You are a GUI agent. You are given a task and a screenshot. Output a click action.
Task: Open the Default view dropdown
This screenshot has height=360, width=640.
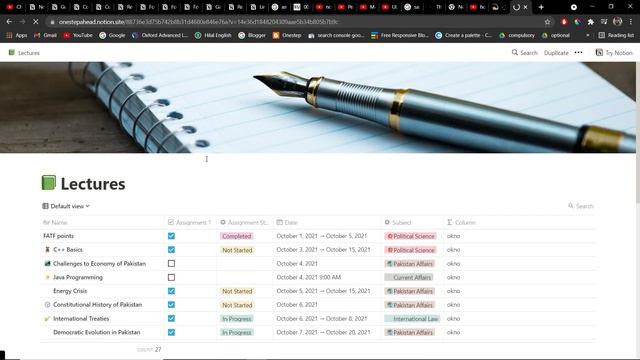pyautogui.click(x=66, y=206)
